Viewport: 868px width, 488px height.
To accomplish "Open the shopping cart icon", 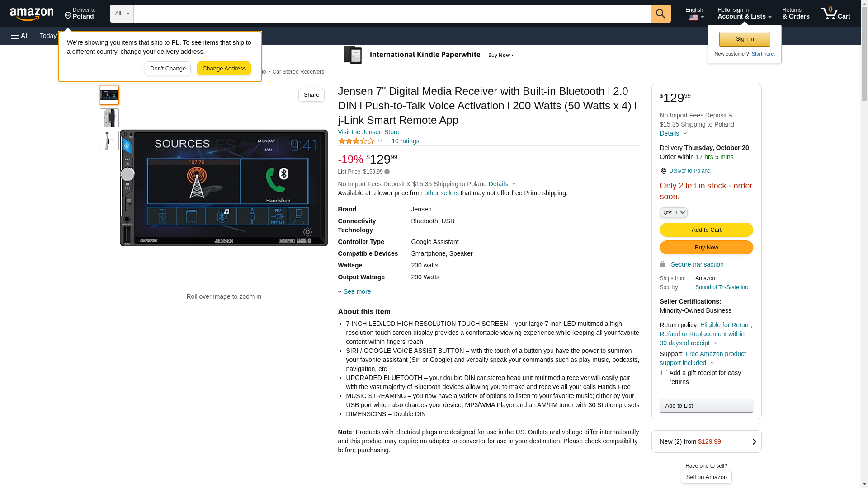I will [835, 14].
